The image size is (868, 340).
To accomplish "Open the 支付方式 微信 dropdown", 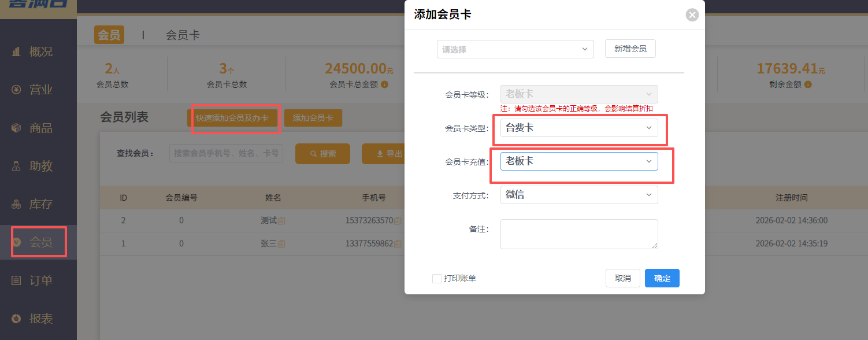I will pyautogui.click(x=578, y=195).
